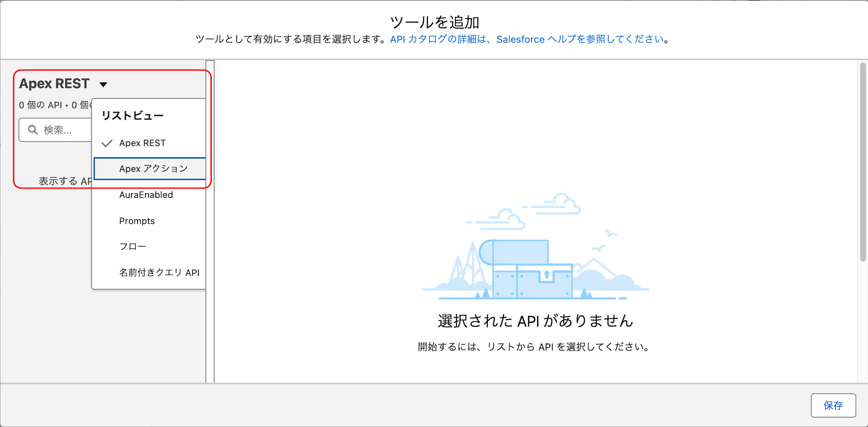Viewport: 868px width, 427px height.
Task: Choose Apex アクション from the list view menu
Action: coord(149,169)
